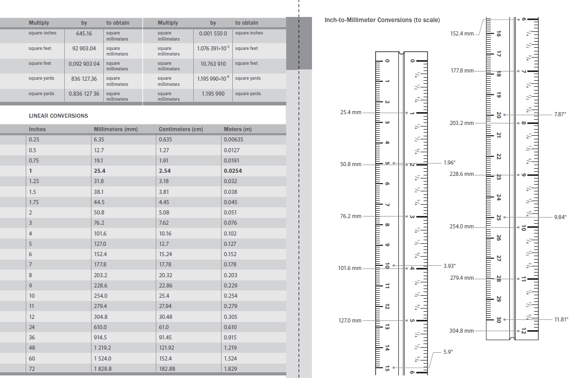Screen dimensions: 588x378
Task: Select the "27.94" centimeters cell
Action: click(x=165, y=307)
